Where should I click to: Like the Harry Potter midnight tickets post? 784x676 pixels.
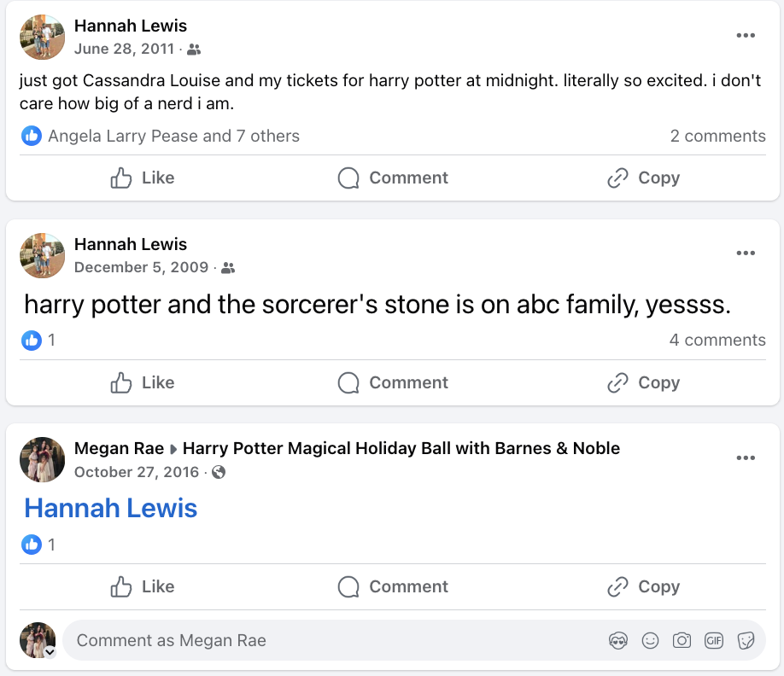(143, 178)
